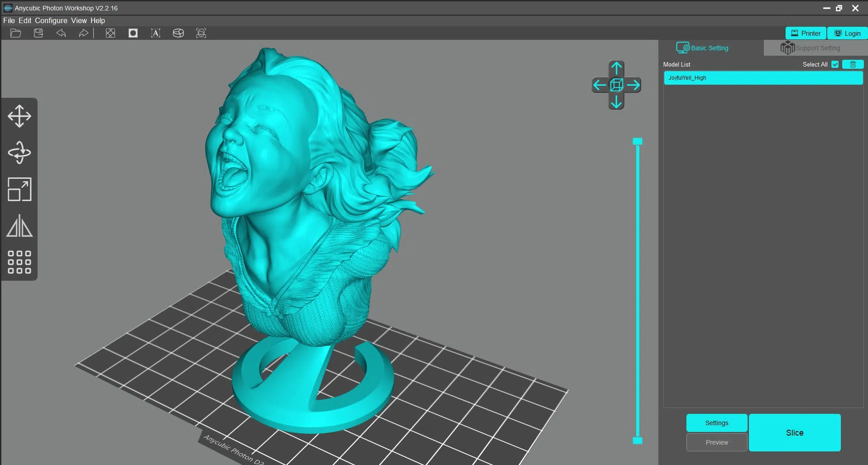Click the middle of the vertical layer slider track

click(638, 291)
